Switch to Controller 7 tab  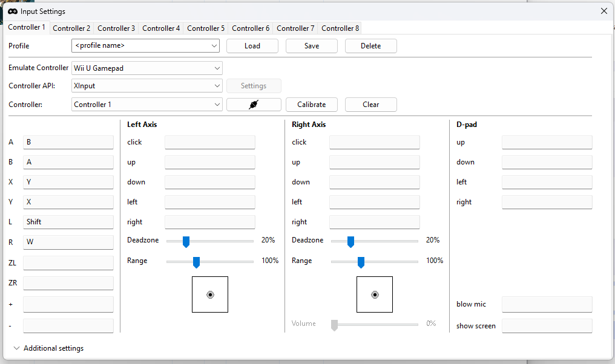pos(295,28)
